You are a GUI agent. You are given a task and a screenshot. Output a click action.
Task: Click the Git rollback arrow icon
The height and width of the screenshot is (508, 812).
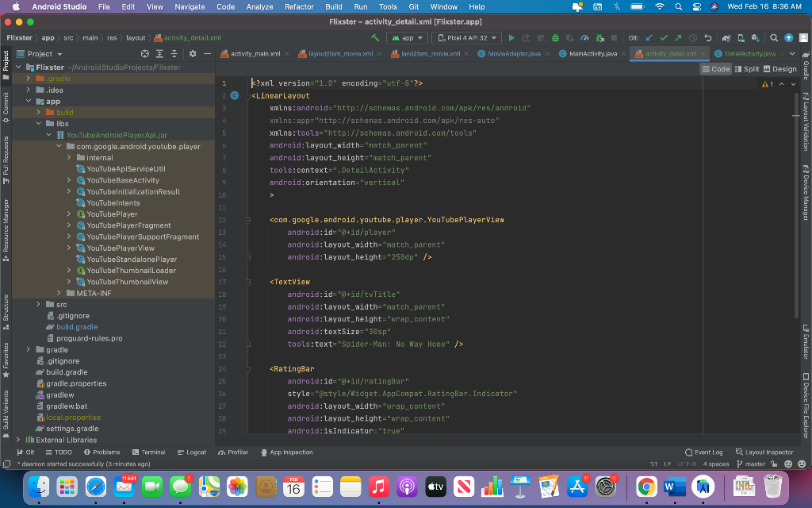point(708,38)
